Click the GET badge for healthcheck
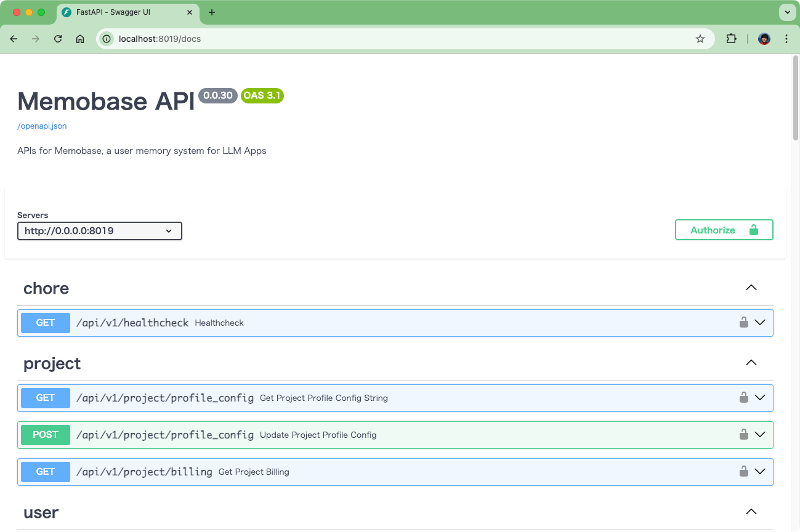This screenshot has width=800, height=532. pyautogui.click(x=46, y=323)
